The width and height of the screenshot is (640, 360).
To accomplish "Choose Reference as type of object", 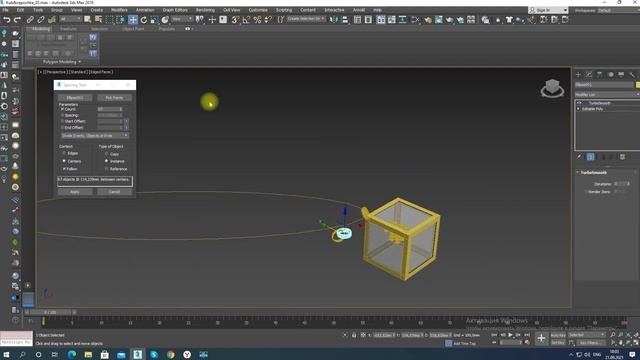I will 107,169.
